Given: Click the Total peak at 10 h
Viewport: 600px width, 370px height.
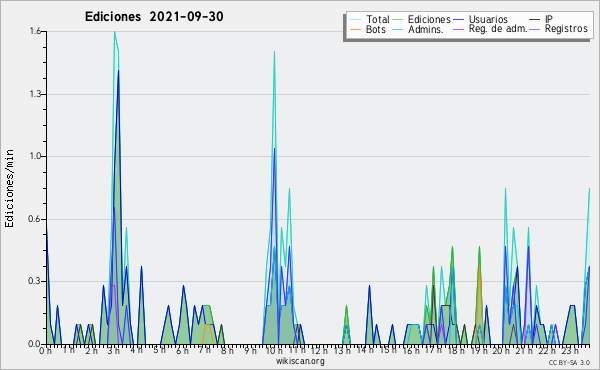Looking at the screenshot, I should tap(274, 52).
